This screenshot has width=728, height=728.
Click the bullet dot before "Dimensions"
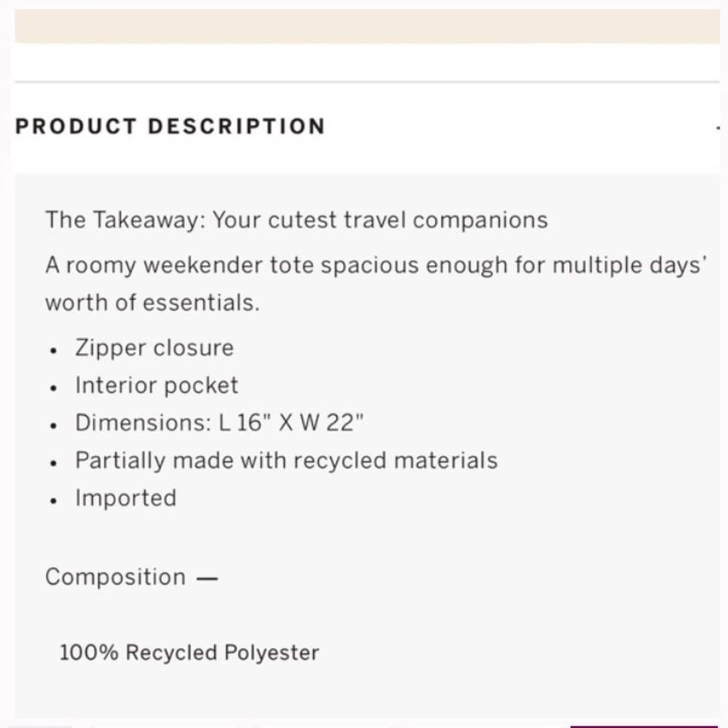[x=53, y=425]
